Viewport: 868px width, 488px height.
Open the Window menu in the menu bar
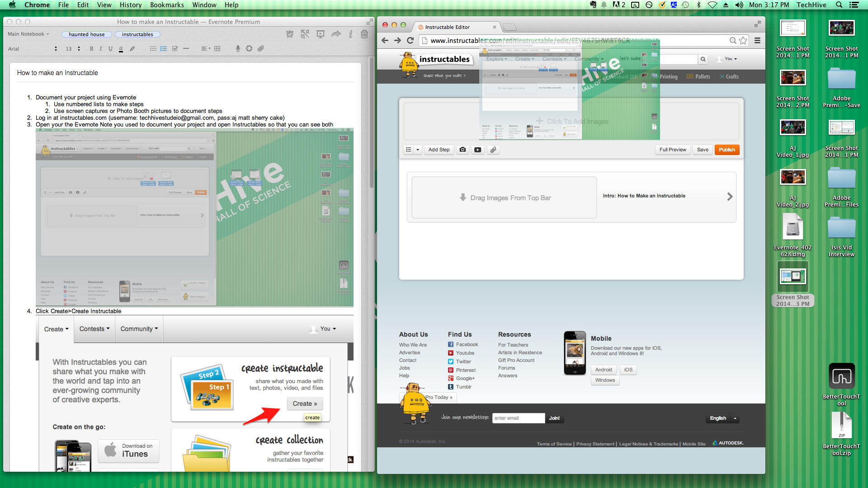pyautogui.click(x=204, y=5)
